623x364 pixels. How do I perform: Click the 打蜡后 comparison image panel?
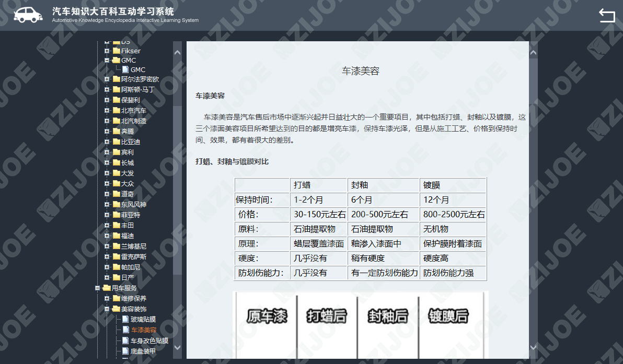pyautogui.click(x=327, y=326)
